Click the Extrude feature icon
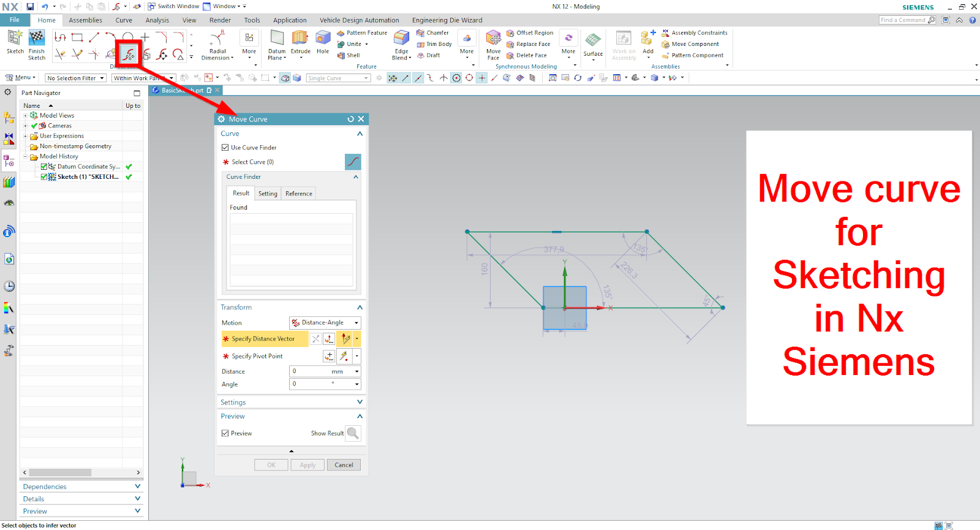This screenshot has height=530, width=980. [x=300, y=38]
